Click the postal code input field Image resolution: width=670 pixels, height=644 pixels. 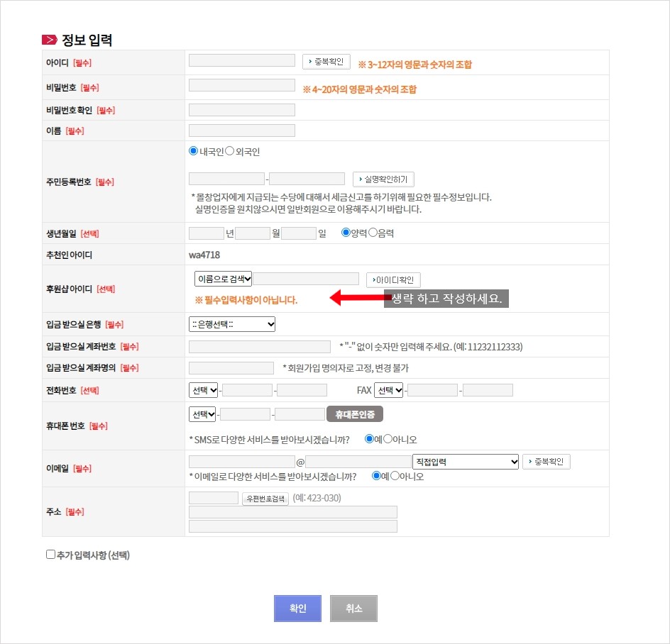coord(213,498)
